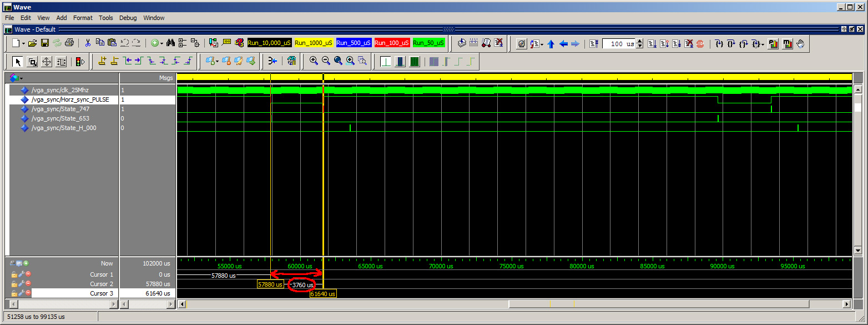Click the Paste clipboard icon
The image size is (868, 325).
[x=112, y=43]
